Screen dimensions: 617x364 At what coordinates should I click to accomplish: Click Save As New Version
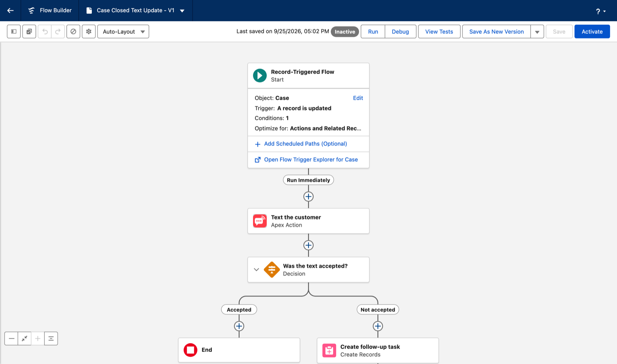[496, 32]
